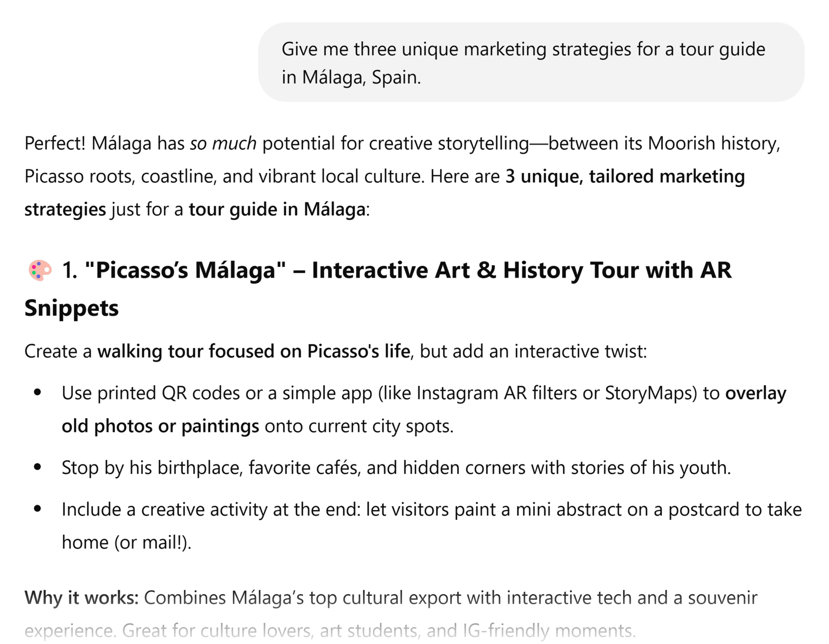This screenshot has height=644, width=829.
Task: Click bold "3 unique, tailored marketing" text
Action: 625,177
